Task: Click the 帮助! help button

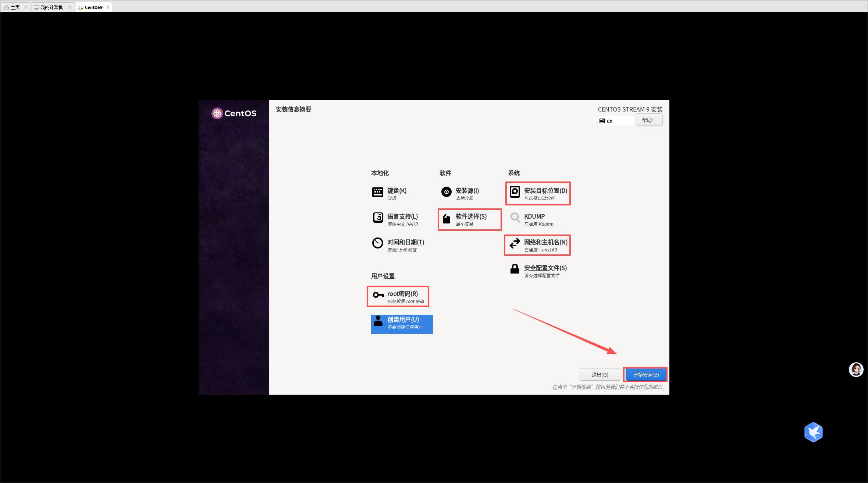Action: coord(649,120)
